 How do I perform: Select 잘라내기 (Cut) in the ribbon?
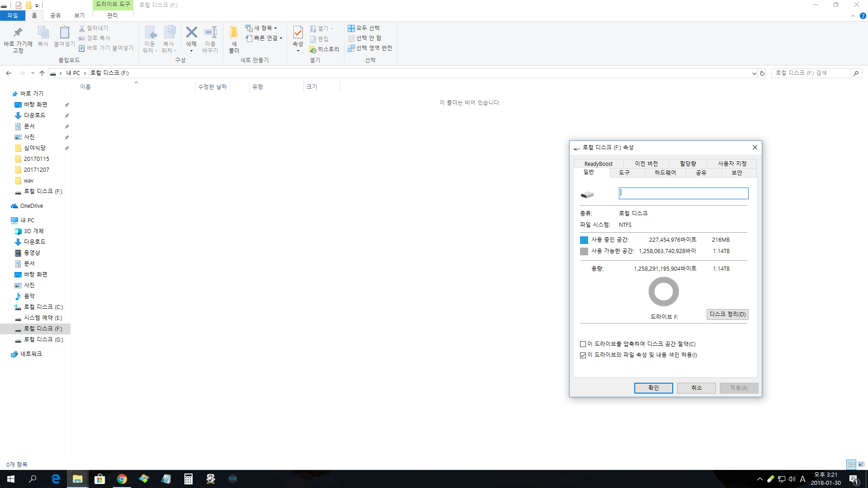point(94,28)
